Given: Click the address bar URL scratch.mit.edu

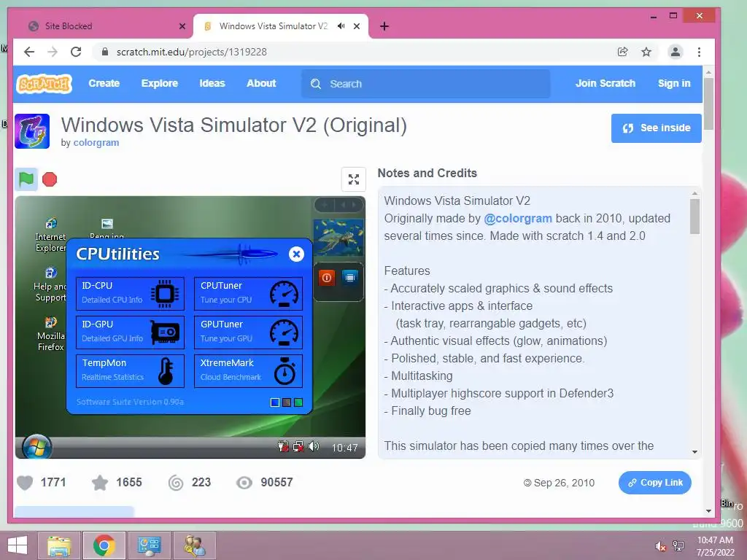Looking at the screenshot, I should (192, 52).
